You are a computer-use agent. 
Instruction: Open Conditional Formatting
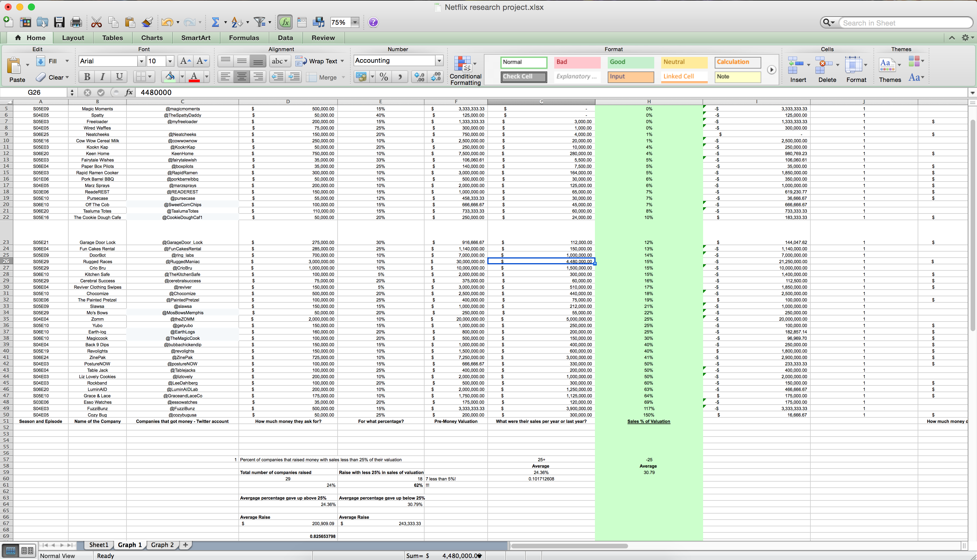click(465, 70)
